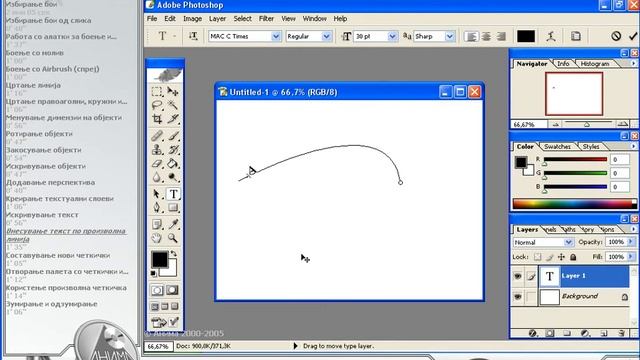This screenshot has height=360, width=640.
Task: Select the Slice tool
Action: point(173,119)
